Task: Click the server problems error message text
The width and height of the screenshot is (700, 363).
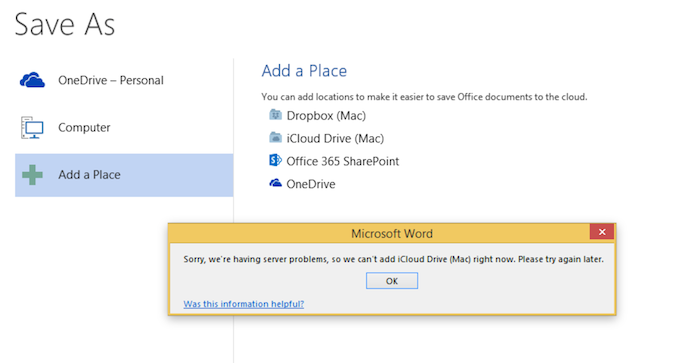Action: tap(393, 259)
